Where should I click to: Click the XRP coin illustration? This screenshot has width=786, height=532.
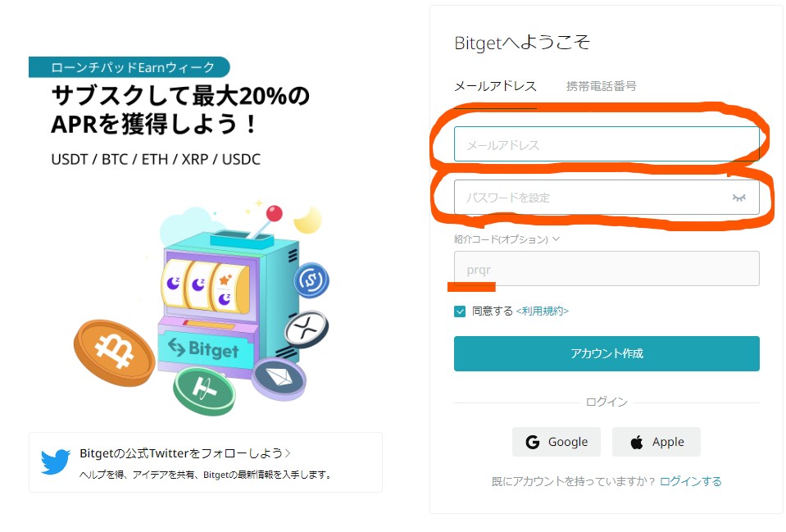tap(307, 330)
